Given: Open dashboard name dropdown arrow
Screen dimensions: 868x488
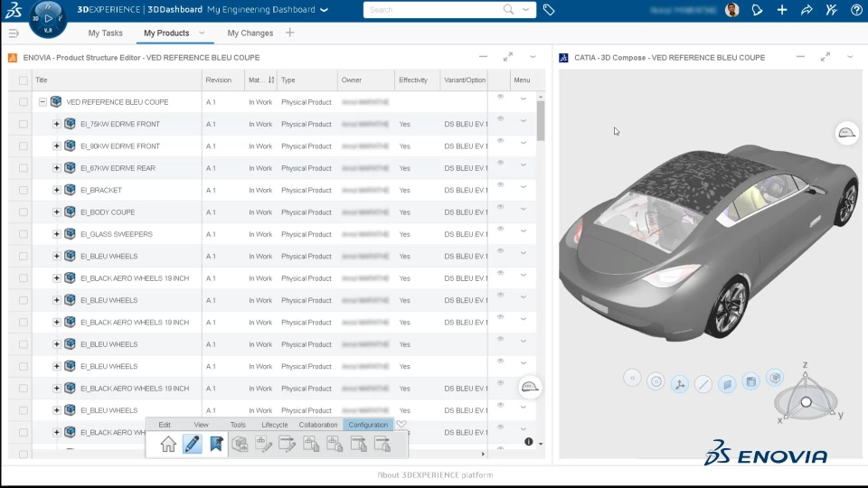Looking at the screenshot, I should [x=325, y=10].
